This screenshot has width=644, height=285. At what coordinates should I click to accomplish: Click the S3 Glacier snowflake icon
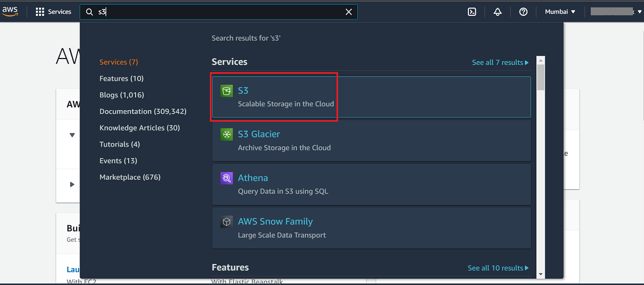226,135
